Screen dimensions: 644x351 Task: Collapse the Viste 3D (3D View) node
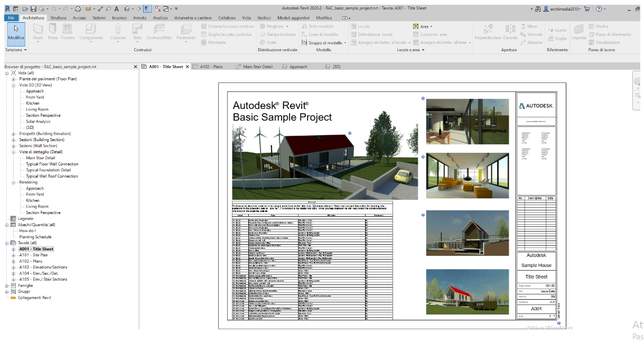13,85
